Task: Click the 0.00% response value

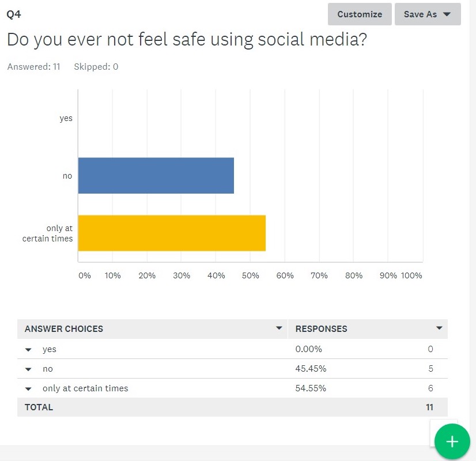Action: (x=308, y=349)
